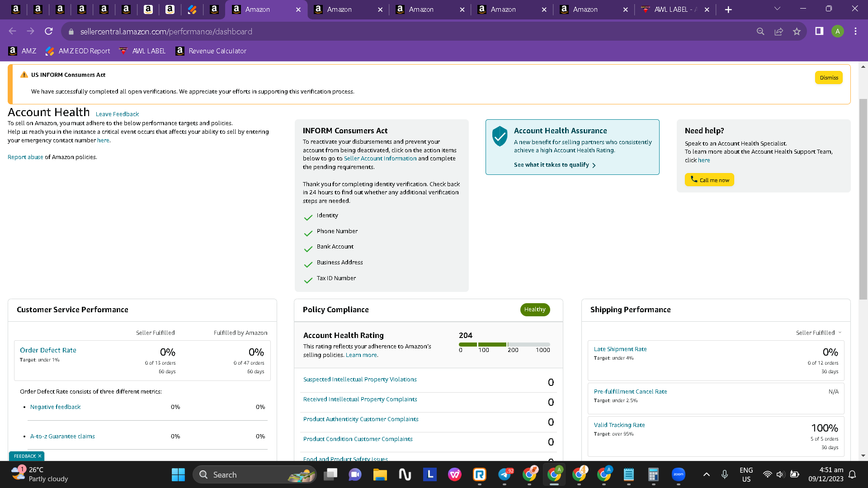Open the Chrome profile avatar A
Viewport: 868px width, 488px height.
coord(837,31)
